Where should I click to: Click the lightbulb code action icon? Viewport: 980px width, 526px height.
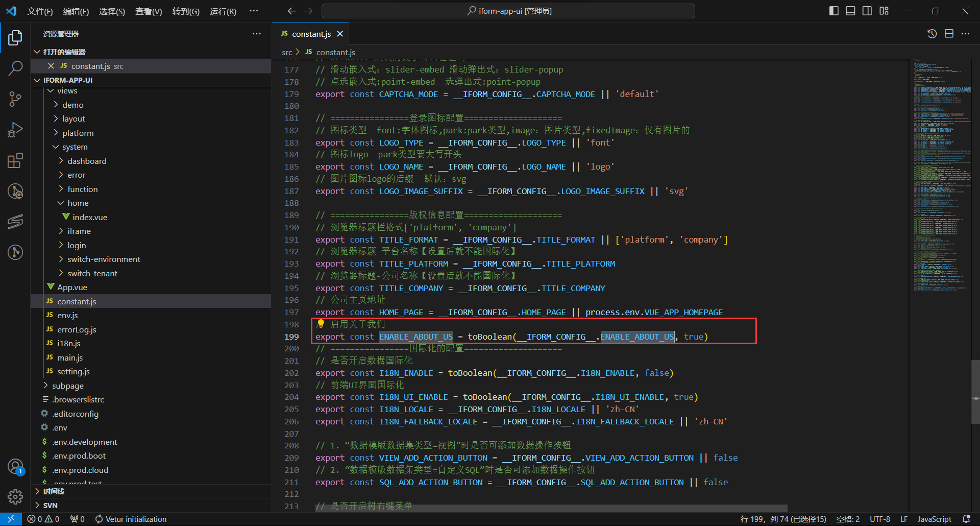click(x=321, y=324)
